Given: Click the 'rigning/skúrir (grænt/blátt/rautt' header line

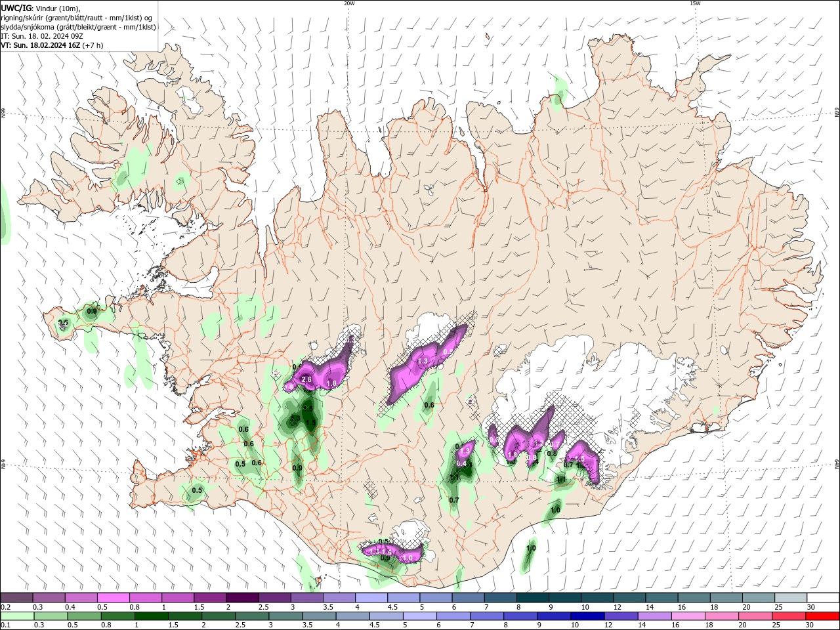Looking at the screenshot, I should click(76, 18).
